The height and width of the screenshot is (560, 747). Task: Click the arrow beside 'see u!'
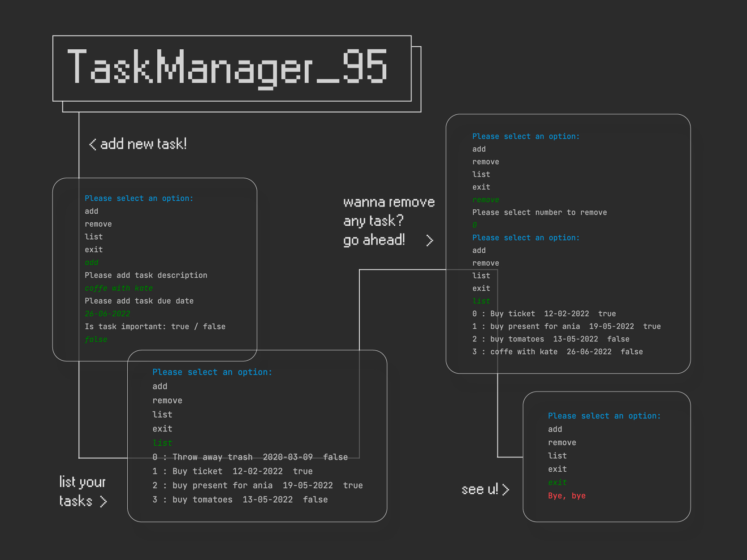tap(506, 490)
